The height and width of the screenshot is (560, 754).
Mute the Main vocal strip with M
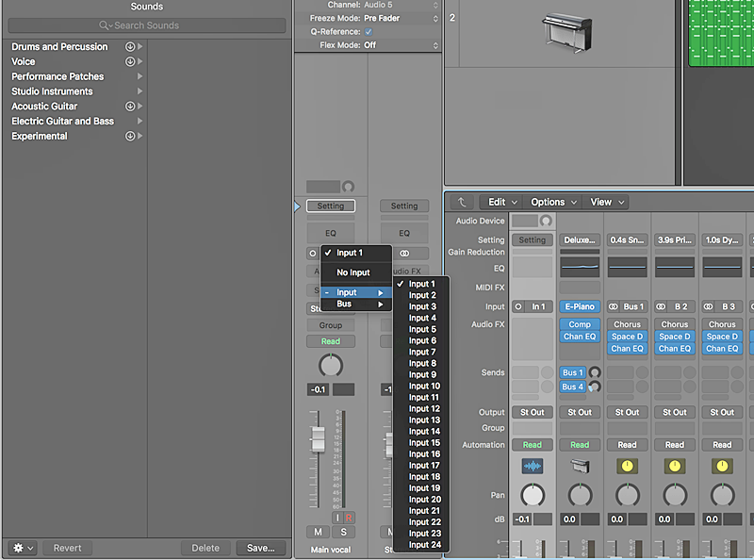pos(318,532)
